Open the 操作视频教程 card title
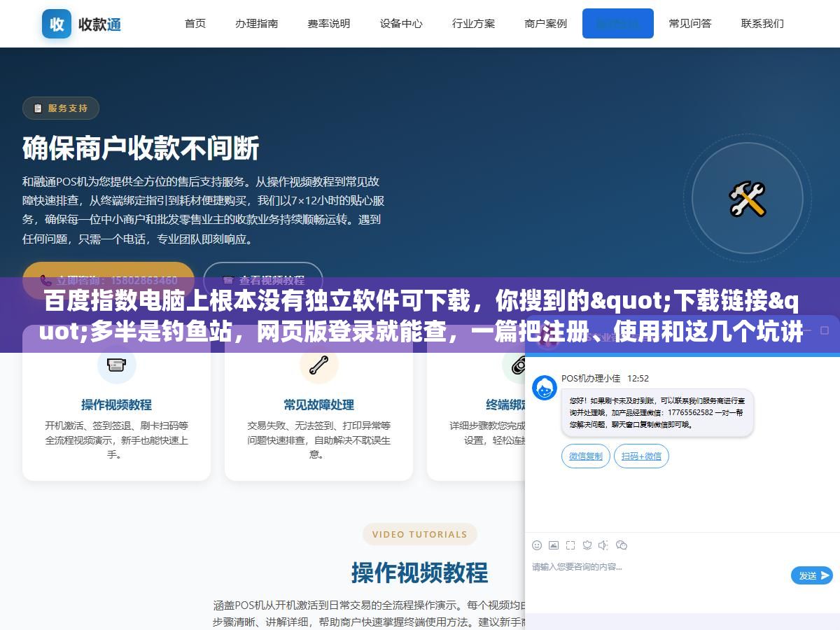The image size is (840, 630). click(116, 405)
